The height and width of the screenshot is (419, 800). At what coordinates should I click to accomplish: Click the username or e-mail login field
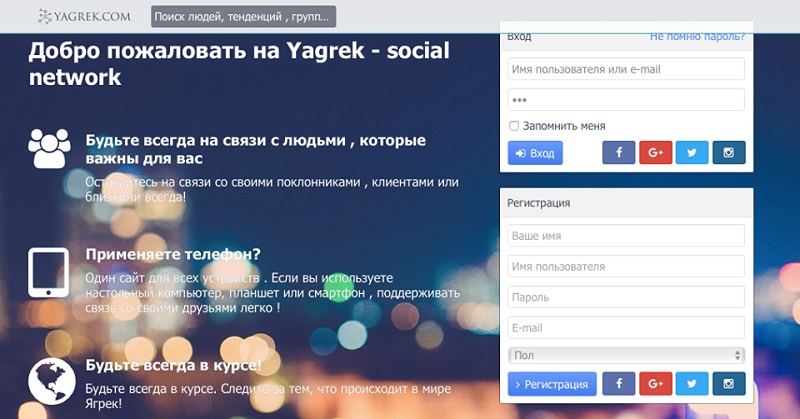tap(626, 69)
